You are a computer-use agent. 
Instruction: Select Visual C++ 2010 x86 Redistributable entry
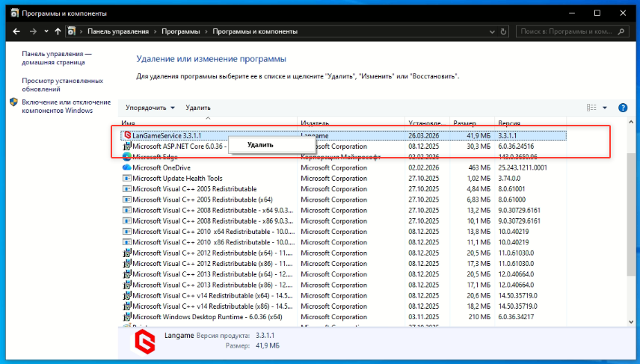[x=213, y=242]
